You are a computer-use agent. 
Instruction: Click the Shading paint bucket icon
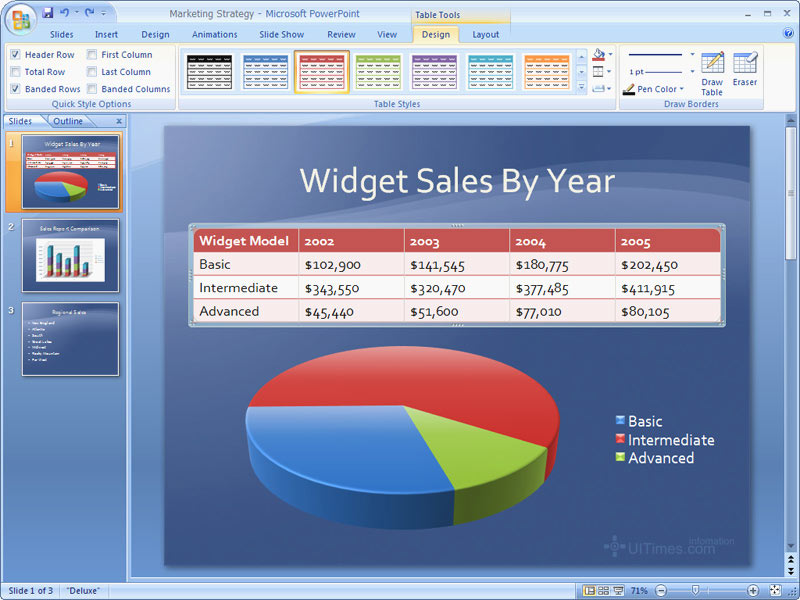598,55
